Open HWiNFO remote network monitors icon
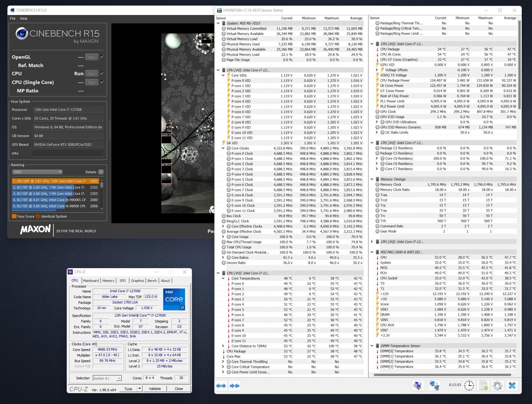The height and width of the screenshot is (404, 532). (x=434, y=386)
